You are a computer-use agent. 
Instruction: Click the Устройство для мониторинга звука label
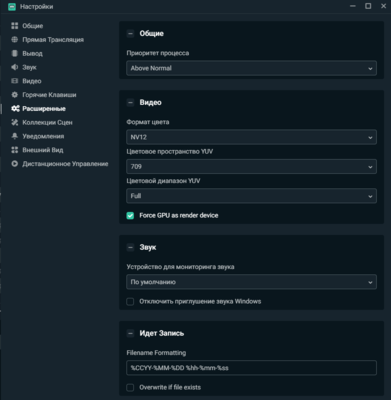coord(180,267)
